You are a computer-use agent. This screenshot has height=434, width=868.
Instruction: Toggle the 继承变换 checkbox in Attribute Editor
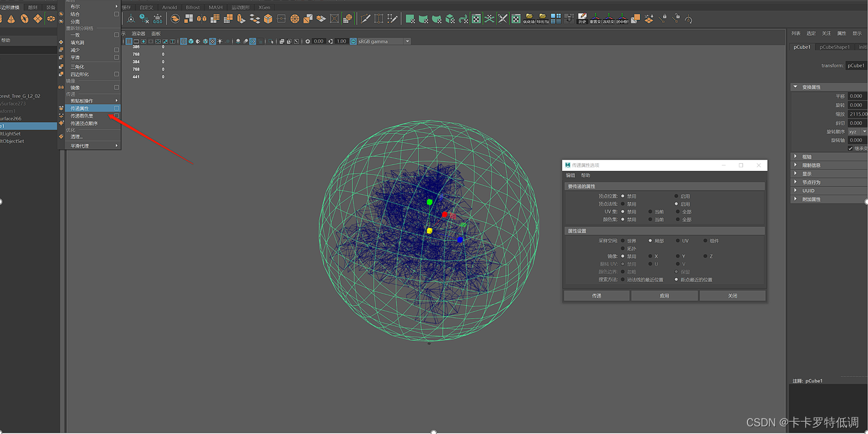point(850,149)
